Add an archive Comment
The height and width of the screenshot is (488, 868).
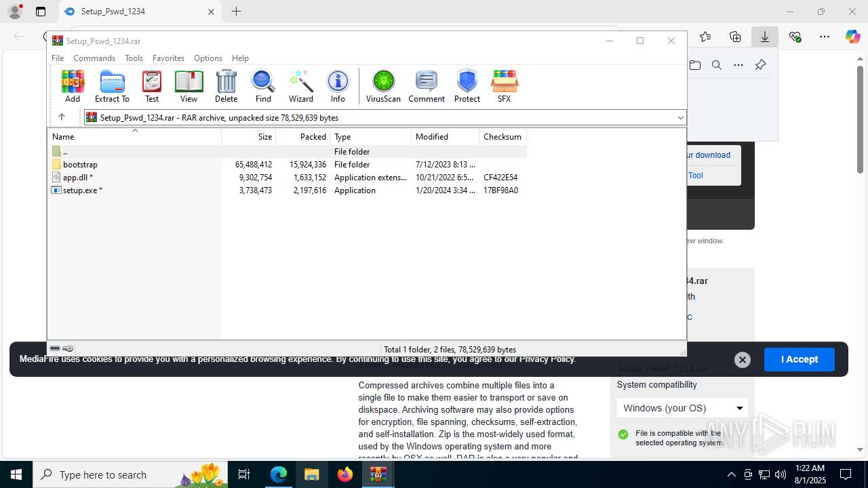pos(427,86)
